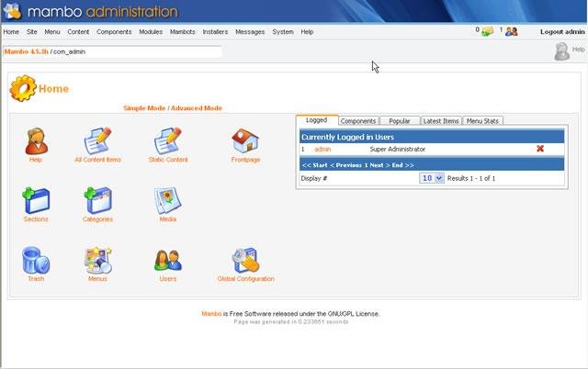
Task: Open the Trash bin icon
Action: (36, 261)
